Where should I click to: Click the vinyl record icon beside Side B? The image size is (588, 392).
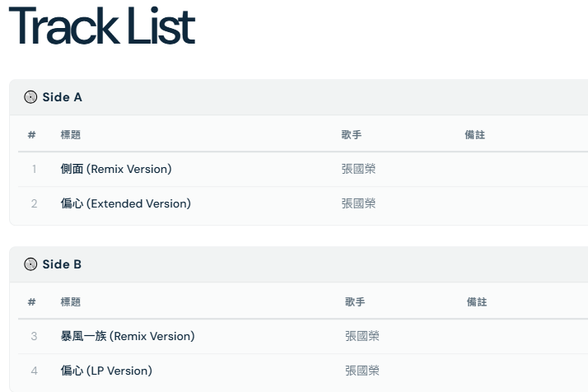click(31, 264)
